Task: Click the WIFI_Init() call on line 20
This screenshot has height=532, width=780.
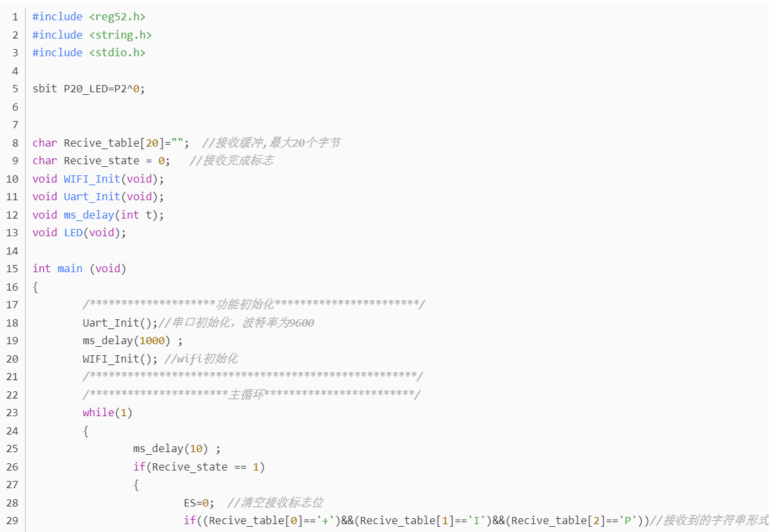Action: [x=120, y=359]
